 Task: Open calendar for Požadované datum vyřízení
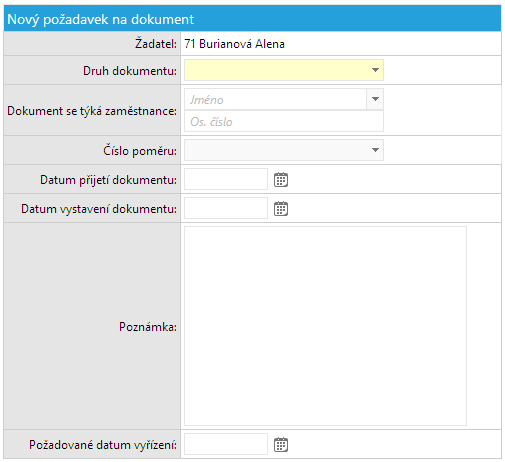tap(281, 444)
